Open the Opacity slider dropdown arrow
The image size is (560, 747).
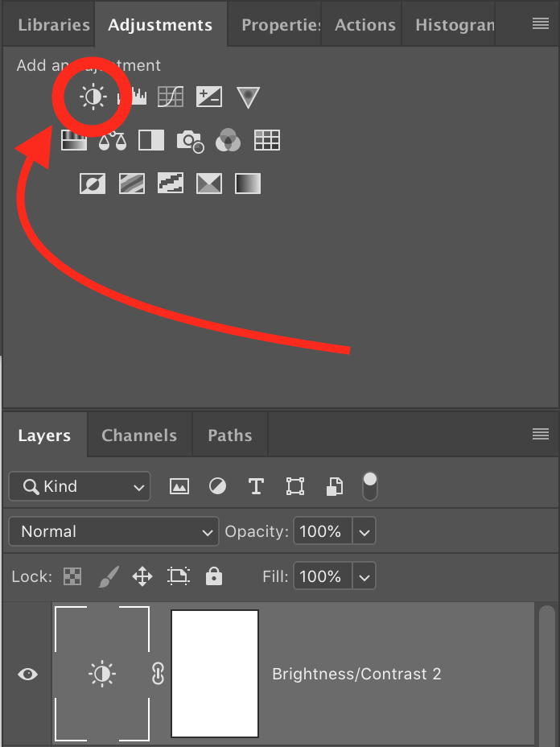[364, 531]
